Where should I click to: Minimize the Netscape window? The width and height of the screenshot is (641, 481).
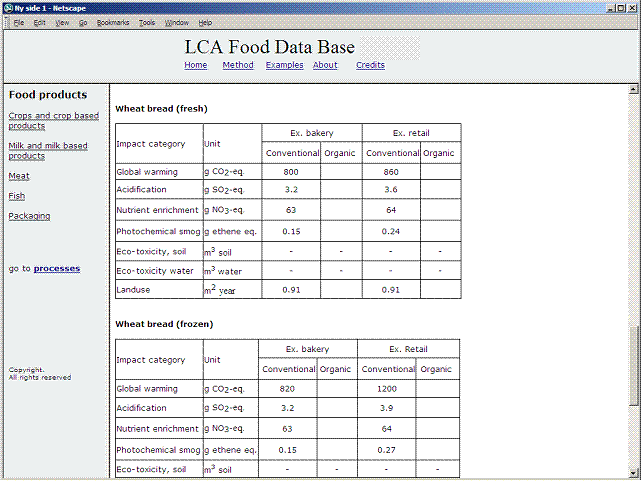(x=611, y=8)
